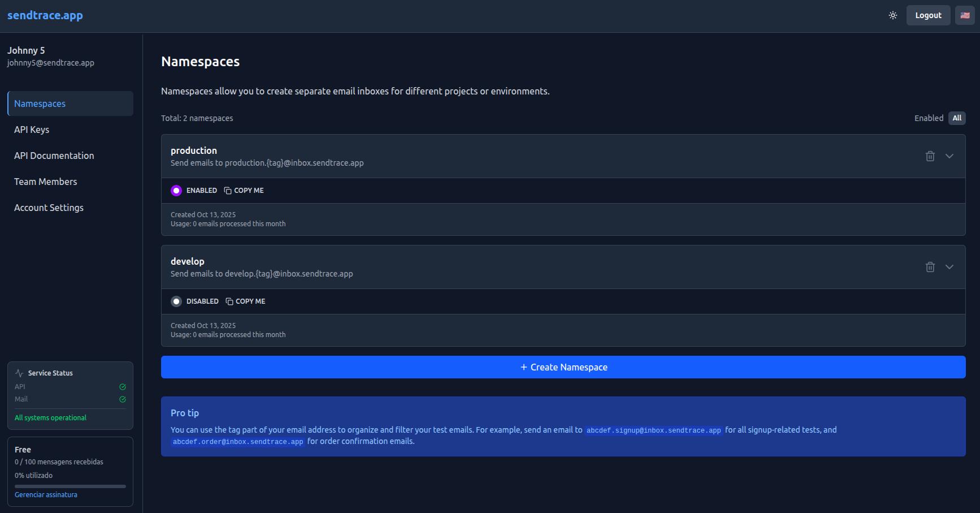Image resolution: width=980 pixels, height=513 pixels.
Task: Delete the production namespace with trash icon
Action: [930, 156]
